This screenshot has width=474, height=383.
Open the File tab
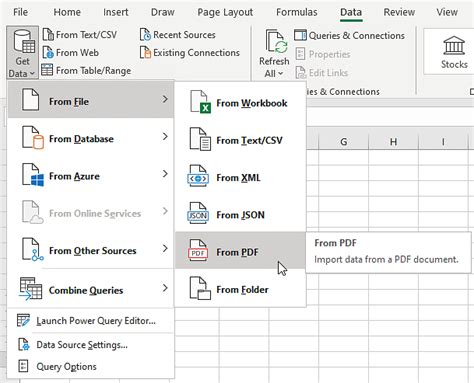pos(21,12)
